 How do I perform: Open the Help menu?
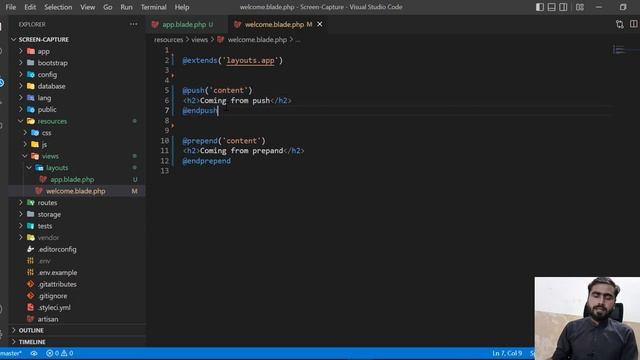[x=182, y=7]
